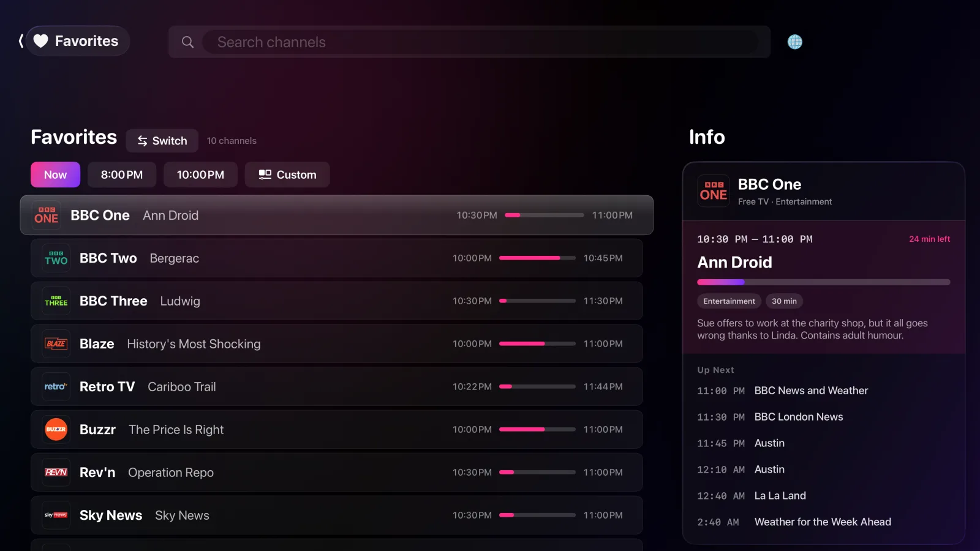Click the 24 min left label

coord(929,239)
